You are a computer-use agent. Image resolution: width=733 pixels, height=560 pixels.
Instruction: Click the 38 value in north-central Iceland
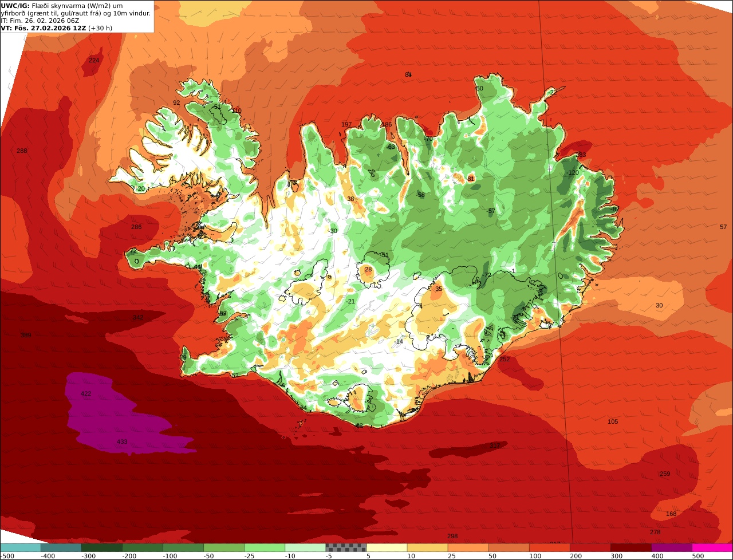pyautogui.click(x=350, y=199)
